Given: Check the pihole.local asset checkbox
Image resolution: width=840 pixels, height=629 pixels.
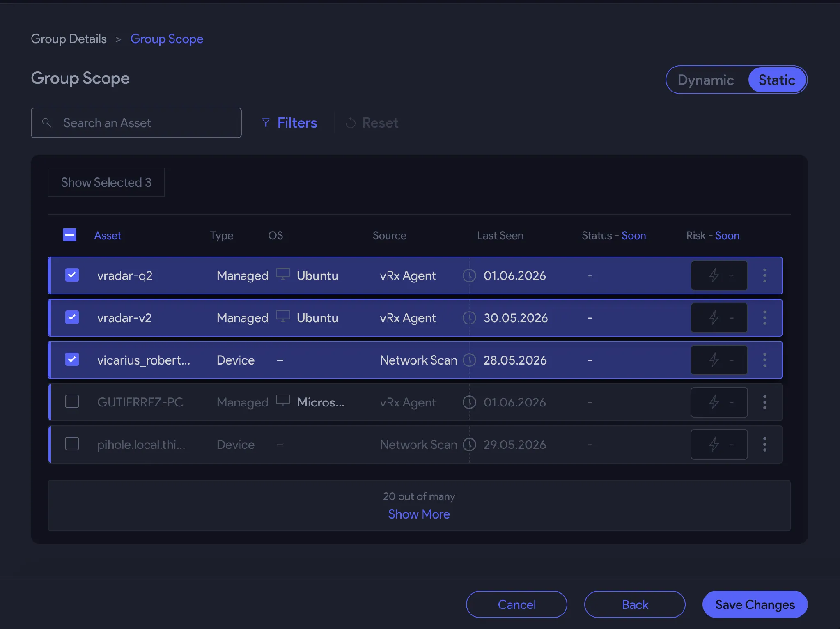Looking at the screenshot, I should pos(72,444).
